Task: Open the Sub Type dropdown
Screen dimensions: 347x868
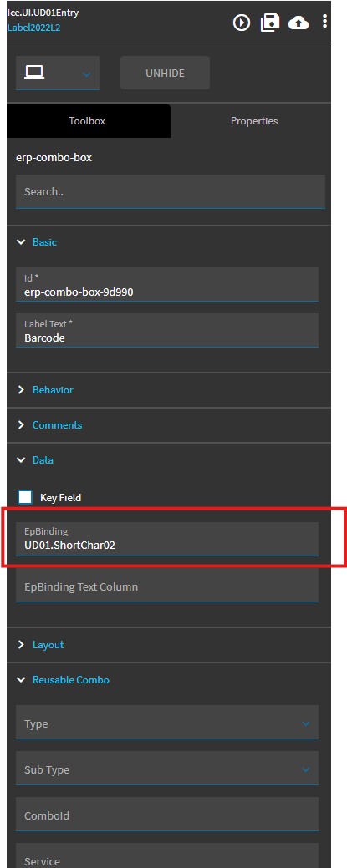Action: (x=167, y=768)
